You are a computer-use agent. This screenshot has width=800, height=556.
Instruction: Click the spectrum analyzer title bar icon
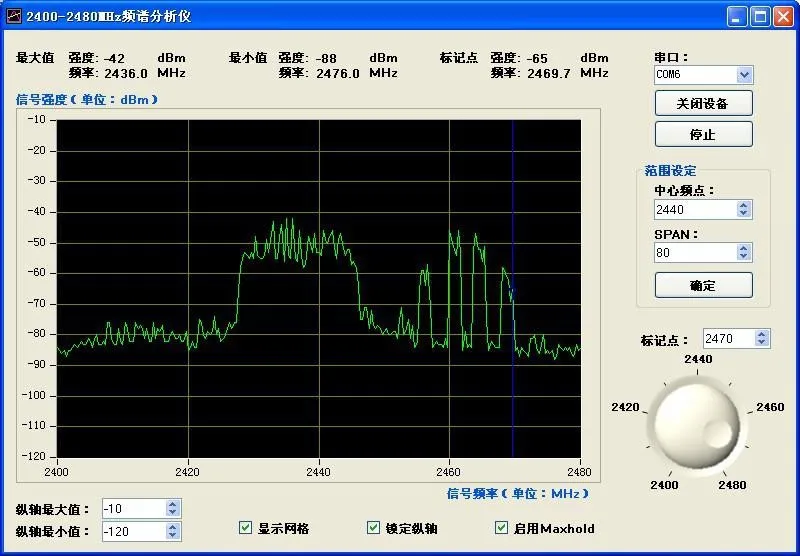coord(14,16)
